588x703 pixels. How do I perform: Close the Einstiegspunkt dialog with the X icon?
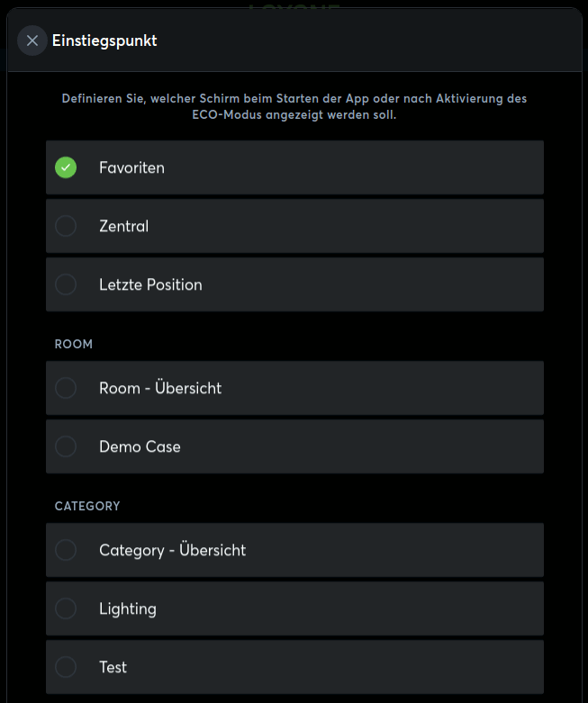[32, 41]
